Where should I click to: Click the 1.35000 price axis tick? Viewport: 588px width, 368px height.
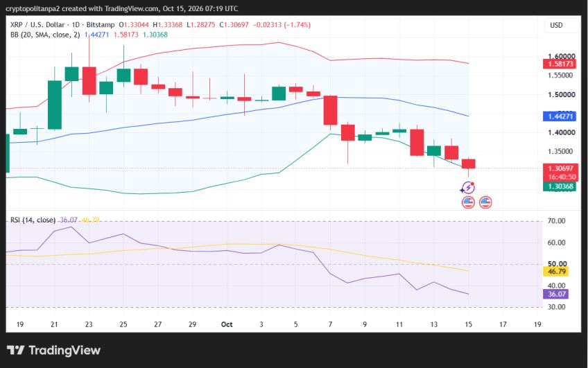[x=561, y=151]
